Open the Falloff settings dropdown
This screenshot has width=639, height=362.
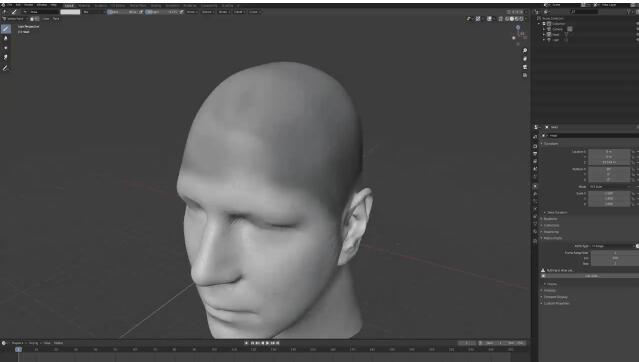coord(239,12)
